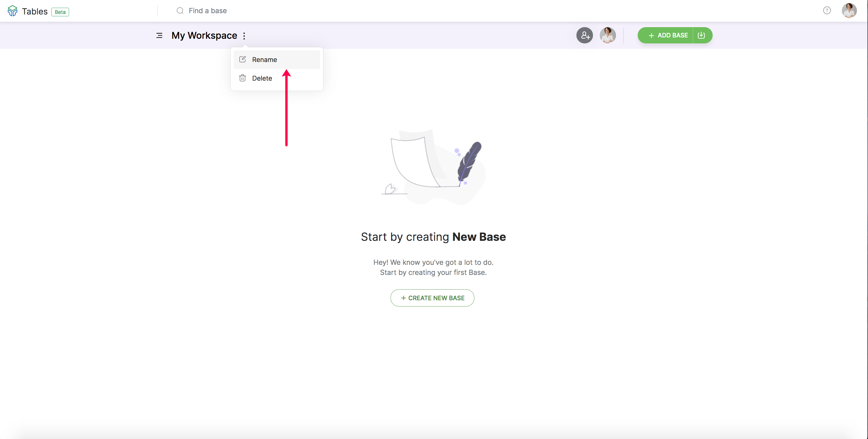Click the import base download icon
Image resolution: width=868 pixels, height=439 pixels.
[702, 35]
